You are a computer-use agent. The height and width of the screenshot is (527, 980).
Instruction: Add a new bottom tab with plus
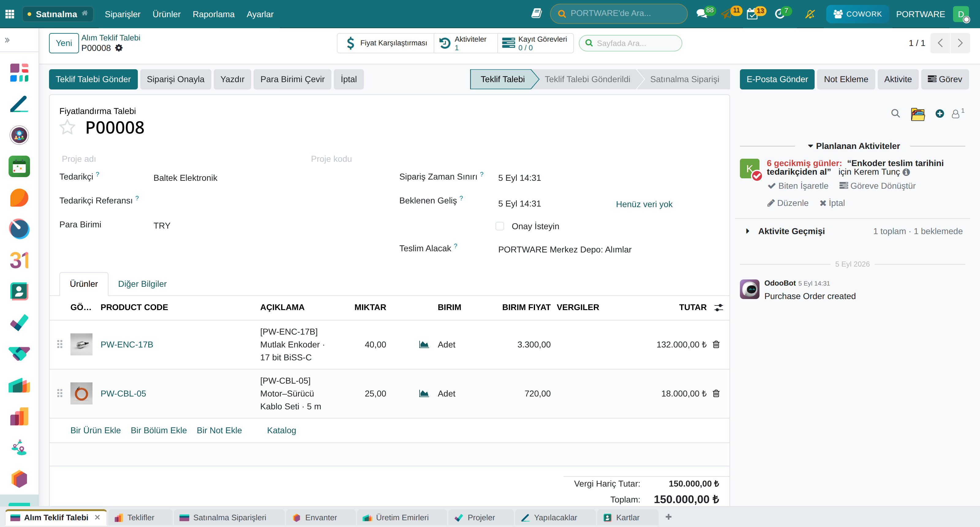click(x=669, y=517)
